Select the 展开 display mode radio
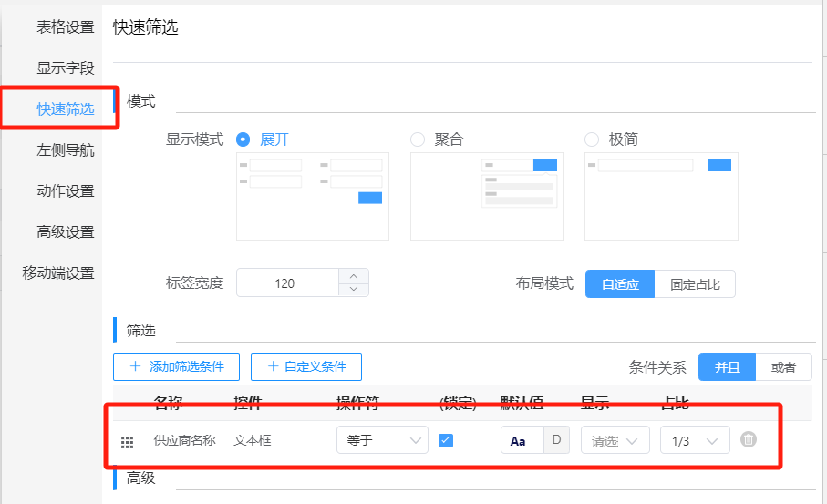827x504 pixels. (x=243, y=139)
